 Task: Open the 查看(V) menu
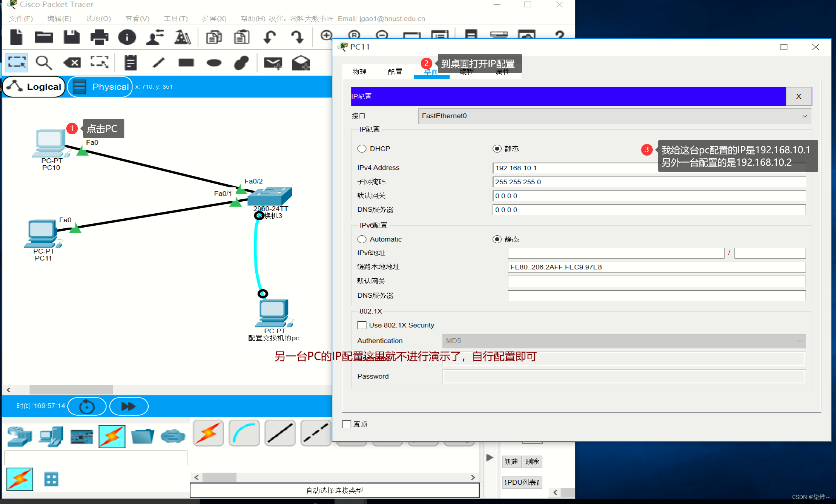coord(138,19)
